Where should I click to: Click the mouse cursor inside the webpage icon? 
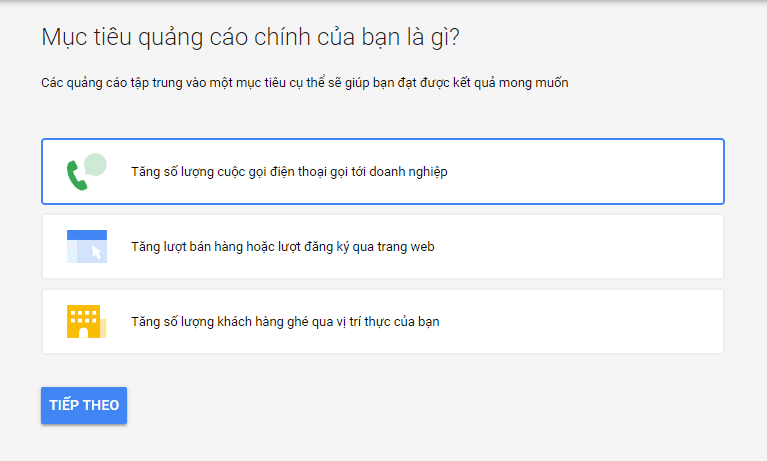point(96,252)
